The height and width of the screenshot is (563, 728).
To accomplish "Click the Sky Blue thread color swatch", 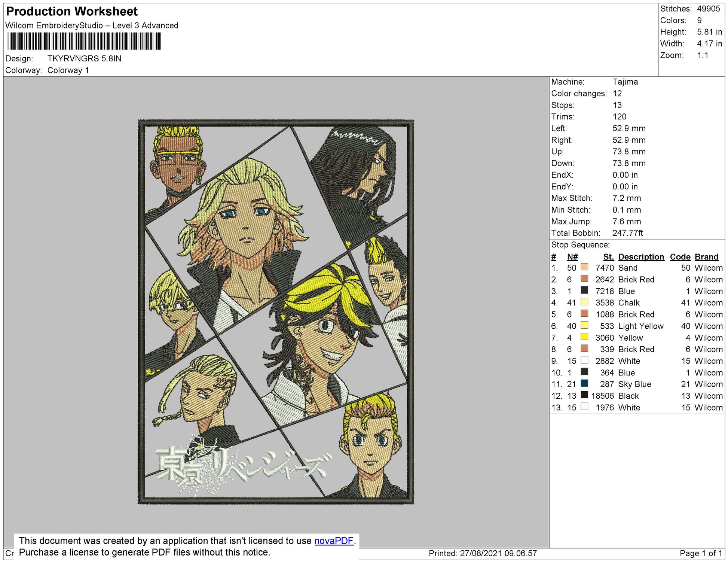I will 584,384.
